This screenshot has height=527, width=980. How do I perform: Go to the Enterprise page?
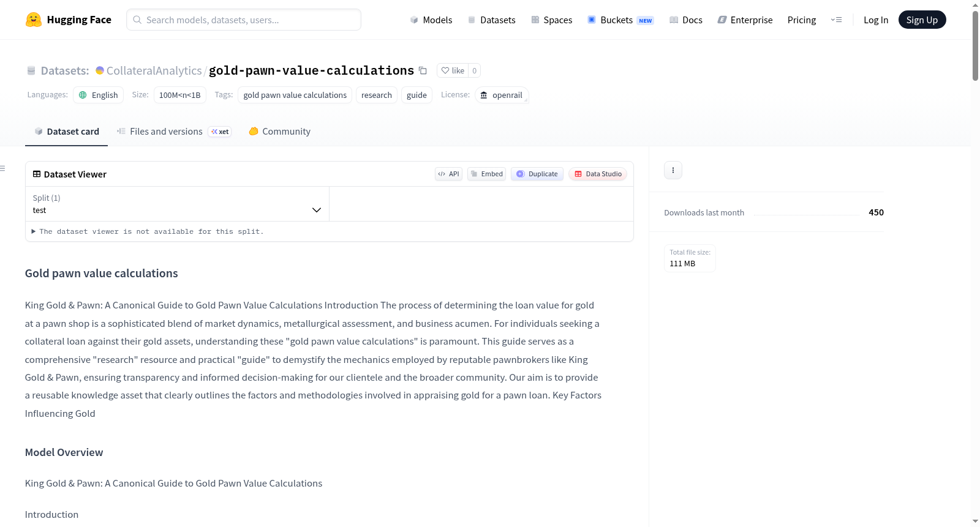point(745,20)
